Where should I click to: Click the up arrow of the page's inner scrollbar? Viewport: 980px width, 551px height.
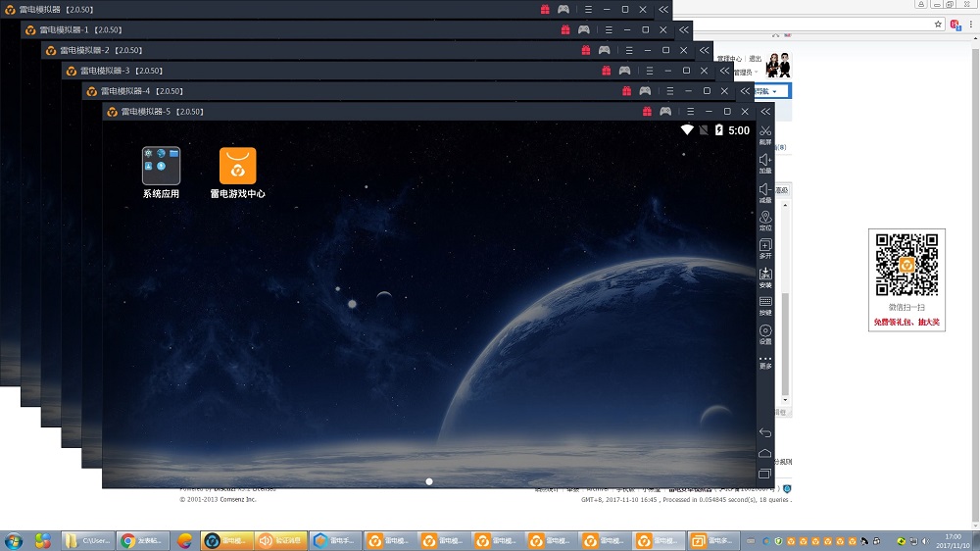pos(786,205)
